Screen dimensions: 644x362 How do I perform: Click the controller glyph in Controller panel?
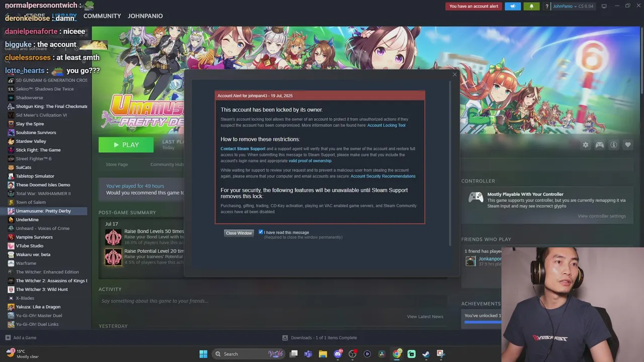pyautogui.click(x=476, y=197)
